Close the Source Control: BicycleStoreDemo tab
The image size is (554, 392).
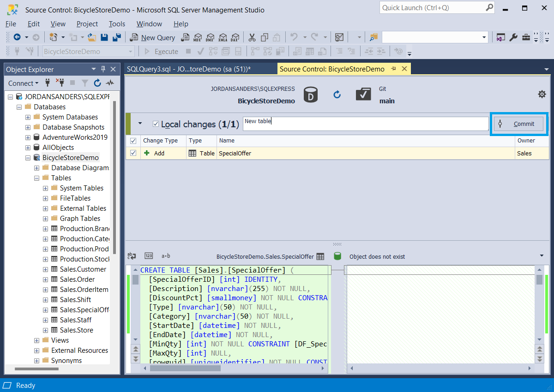(x=404, y=69)
